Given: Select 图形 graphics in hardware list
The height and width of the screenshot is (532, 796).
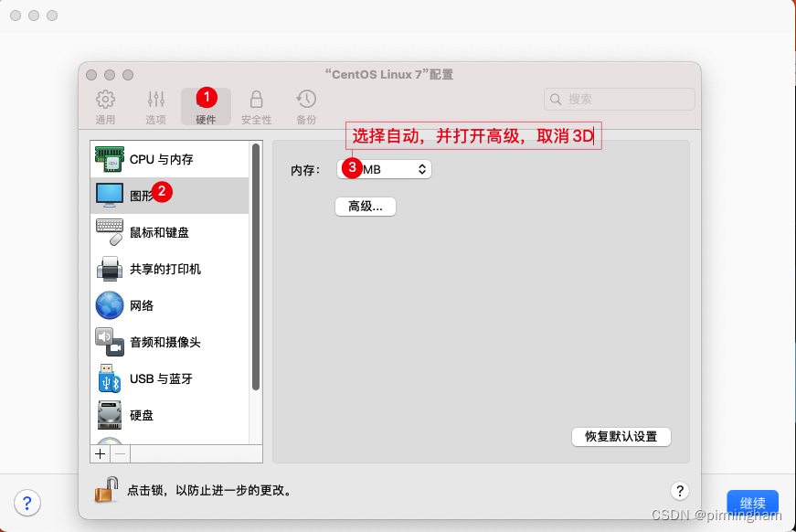Looking at the screenshot, I should point(170,196).
